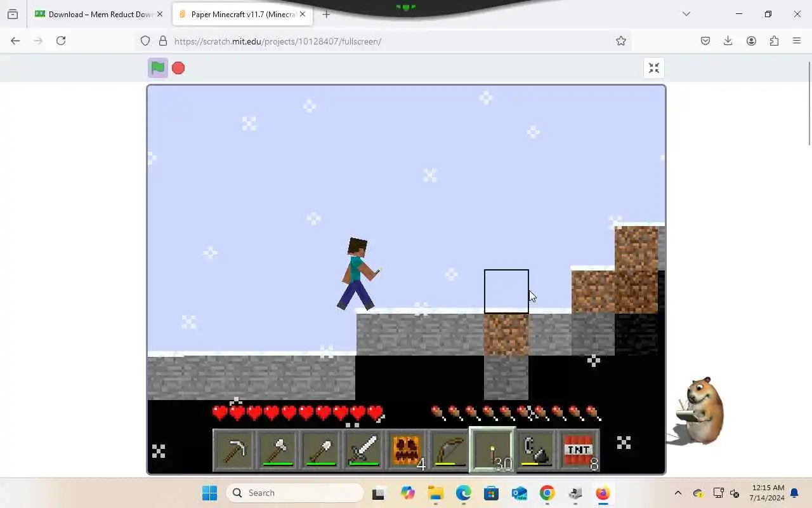812x508 pixels.
Task: Show hidden system tray icons
Action: (x=678, y=493)
